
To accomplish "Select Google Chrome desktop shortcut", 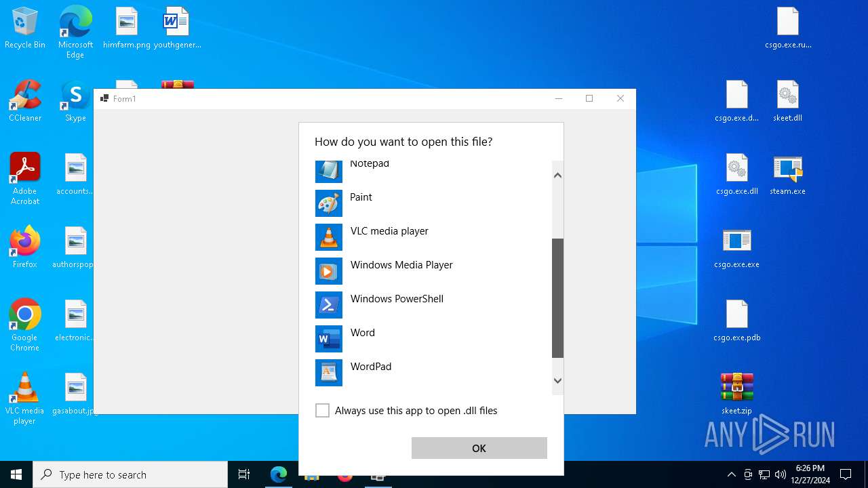I will coord(25,325).
